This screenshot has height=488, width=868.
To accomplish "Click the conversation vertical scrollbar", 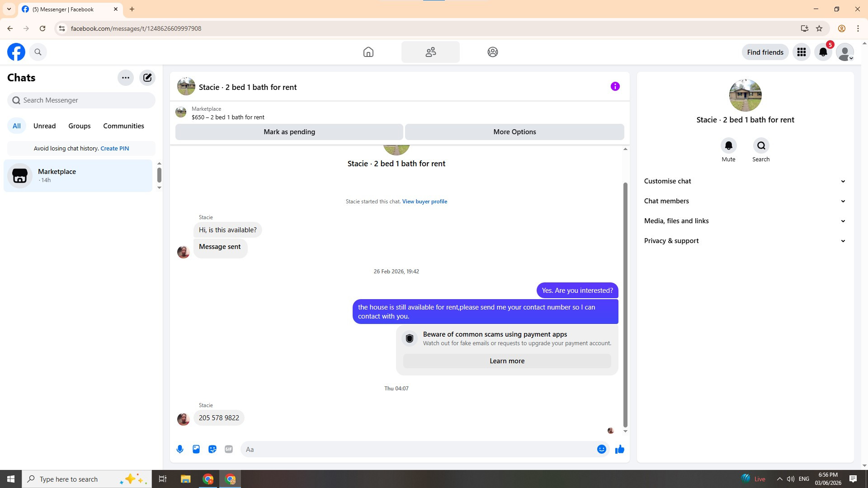I will (625, 305).
